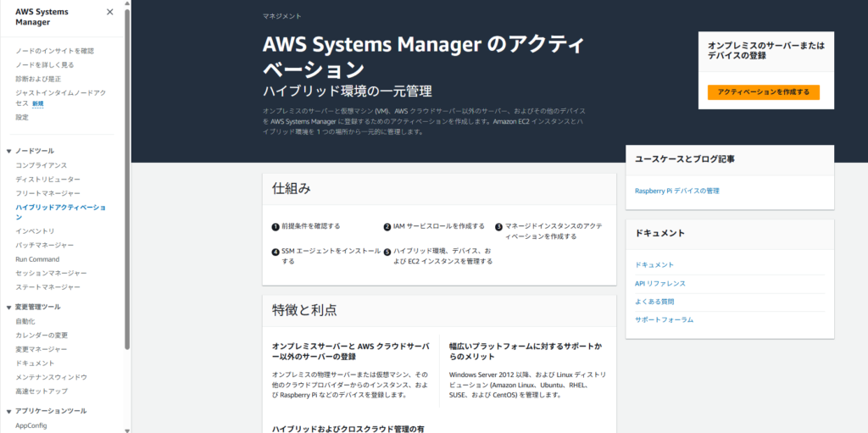Open AppConfig in sidebar
Image resolution: width=868 pixels, height=433 pixels.
click(x=31, y=426)
